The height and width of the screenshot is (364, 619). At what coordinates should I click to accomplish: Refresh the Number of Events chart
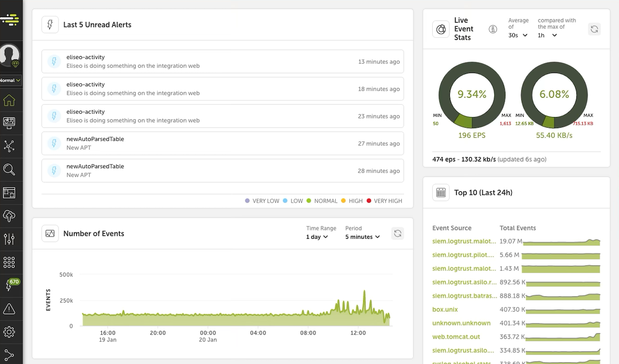(x=398, y=233)
